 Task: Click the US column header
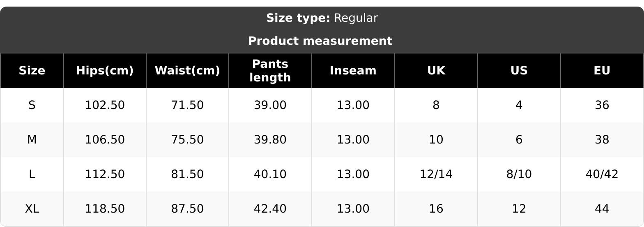coord(519,71)
